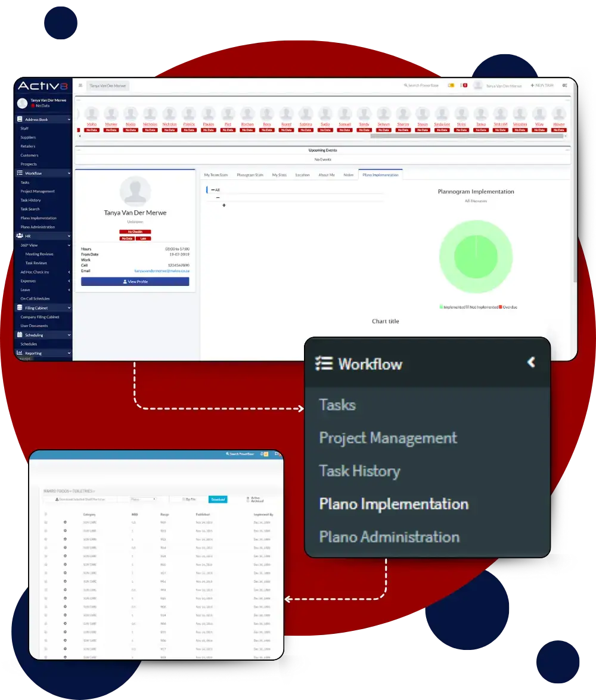The width and height of the screenshot is (596, 700).
Task: Click the Scheduling calendar icon in sidebar
Action: coord(20,335)
